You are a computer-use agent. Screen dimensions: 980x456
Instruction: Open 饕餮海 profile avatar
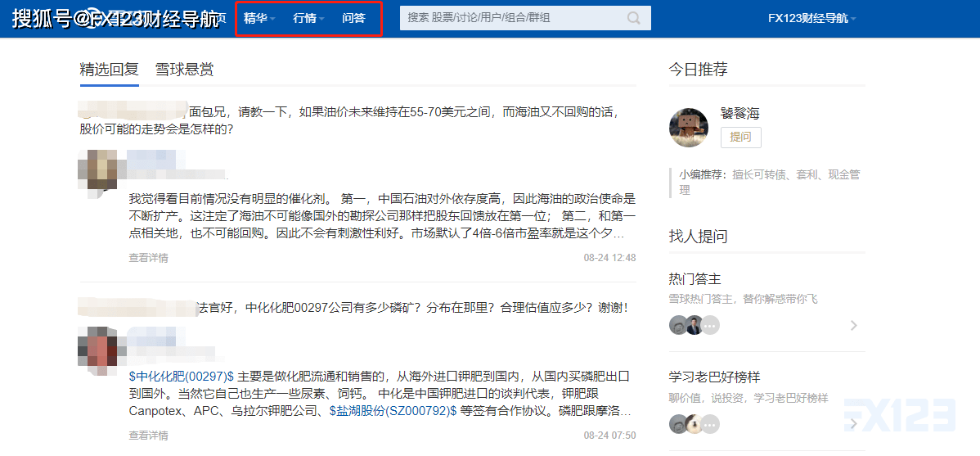[689, 127]
